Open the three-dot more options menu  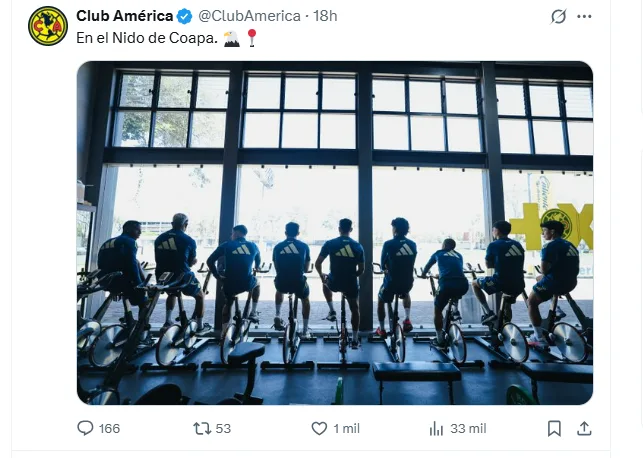coord(585,17)
